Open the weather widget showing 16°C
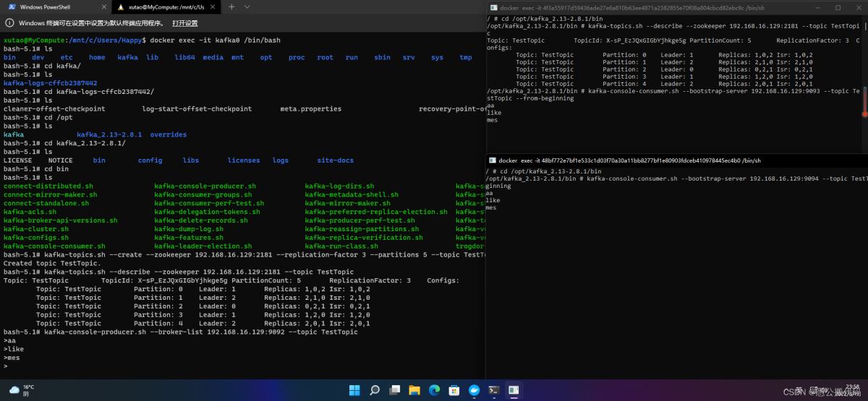Viewport: 868px width, 401px height. (22, 390)
